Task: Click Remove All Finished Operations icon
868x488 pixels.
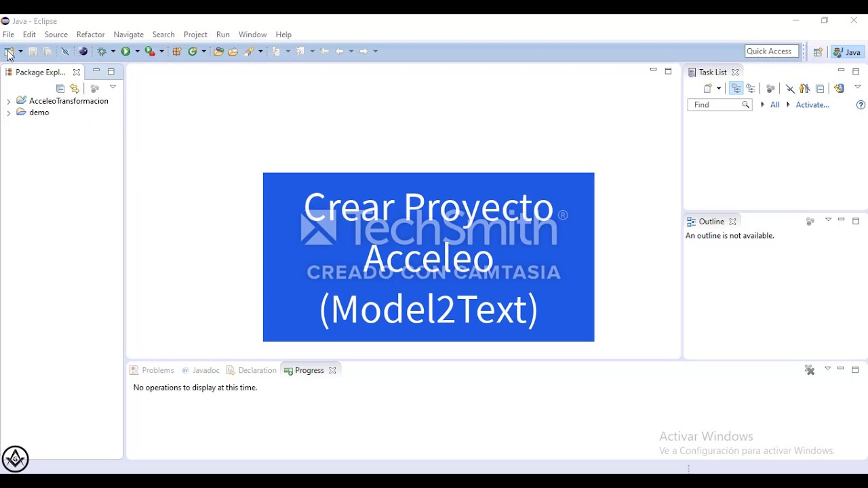Action: pyautogui.click(x=810, y=370)
